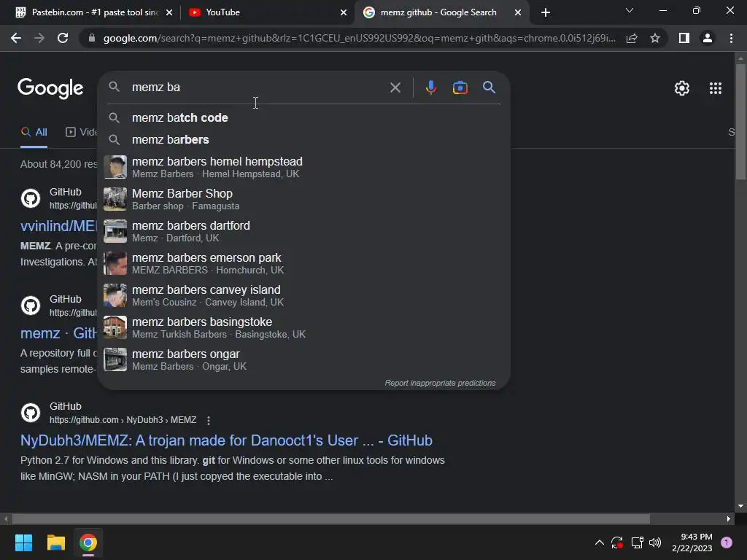Open more options for NyDubh3 result
The height and width of the screenshot is (560, 747).
[x=208, y=421]
